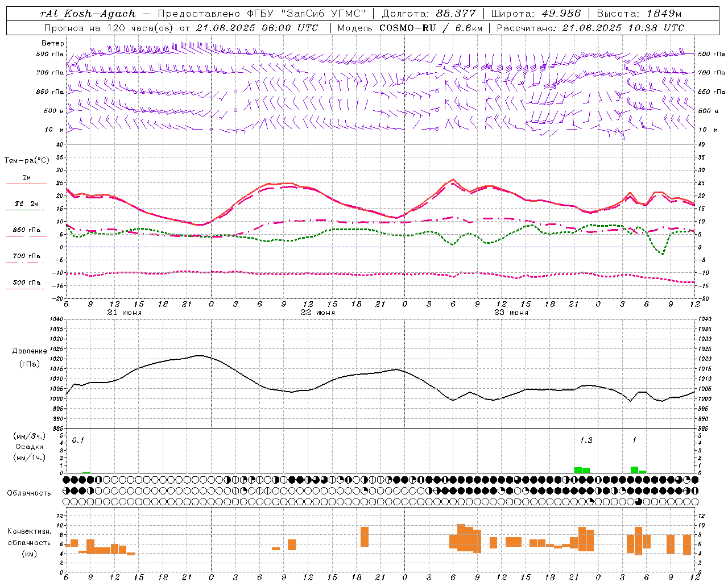Click the (мм/1ч.) precipitation unit label
728x582 pixels.
pos(30,458)
